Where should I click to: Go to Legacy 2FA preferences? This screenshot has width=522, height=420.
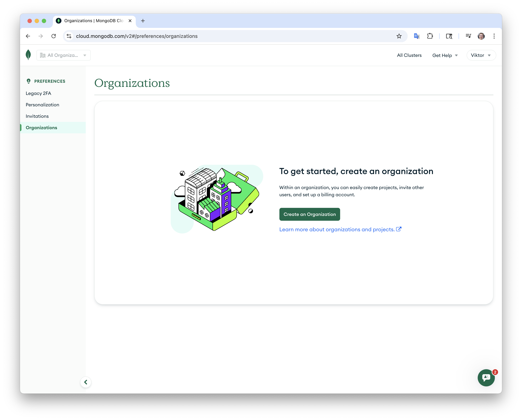point(38,93)
